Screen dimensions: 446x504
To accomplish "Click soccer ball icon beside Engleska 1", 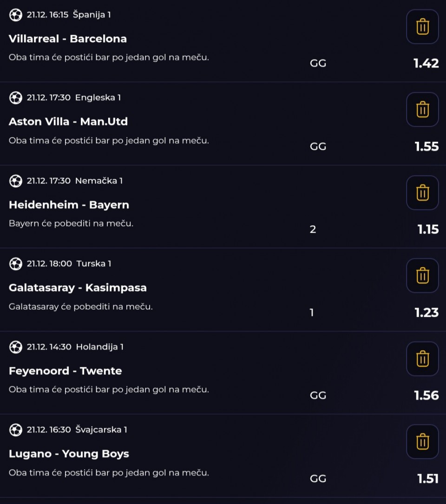I will coord(16,98).
